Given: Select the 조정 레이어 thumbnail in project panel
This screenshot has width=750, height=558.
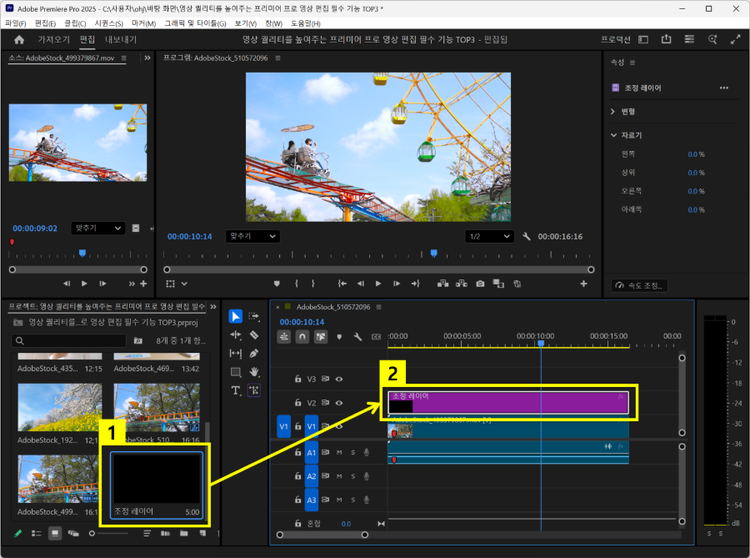Looking at the screenshot, I should click(x=157, y=478).
